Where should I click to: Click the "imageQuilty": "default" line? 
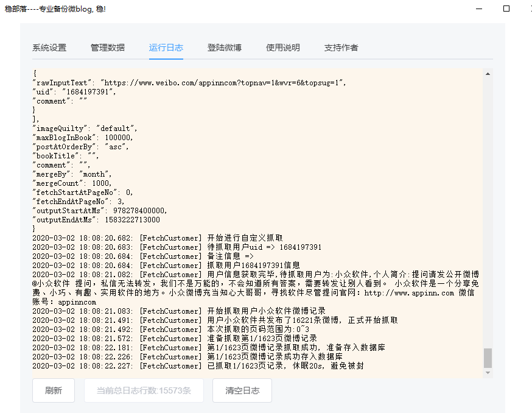[x=85, y=129]
